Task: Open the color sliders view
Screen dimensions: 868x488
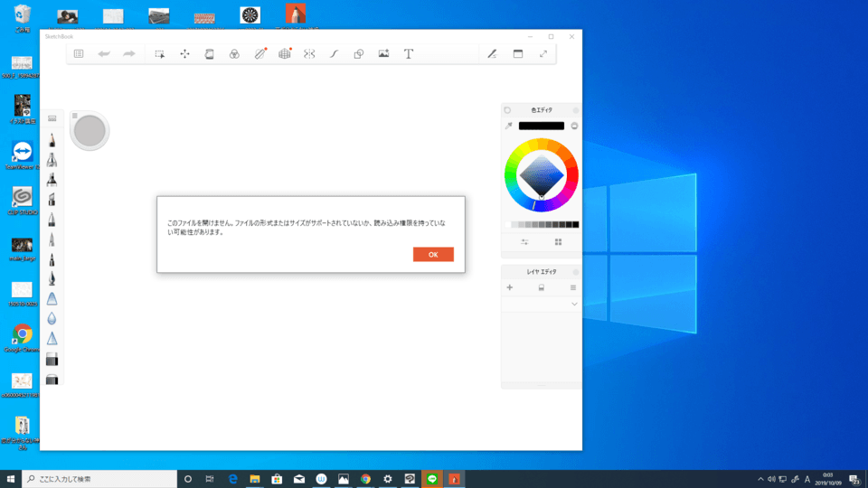Action: (525, 242)
